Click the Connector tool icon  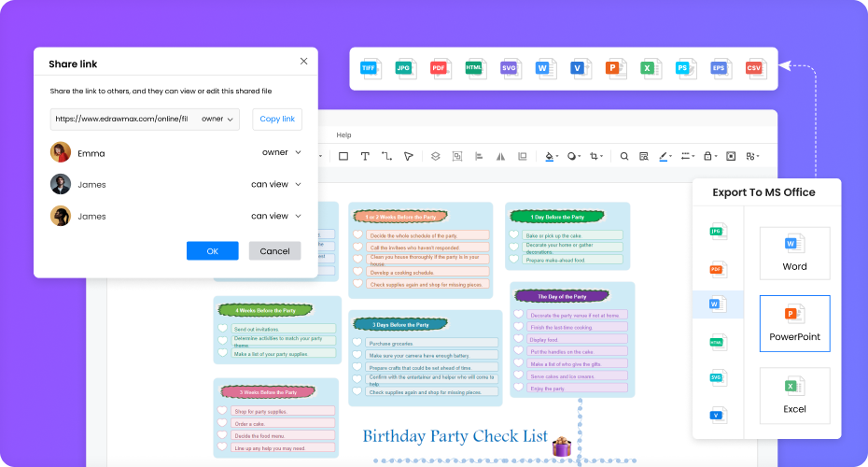coord(386,156)
